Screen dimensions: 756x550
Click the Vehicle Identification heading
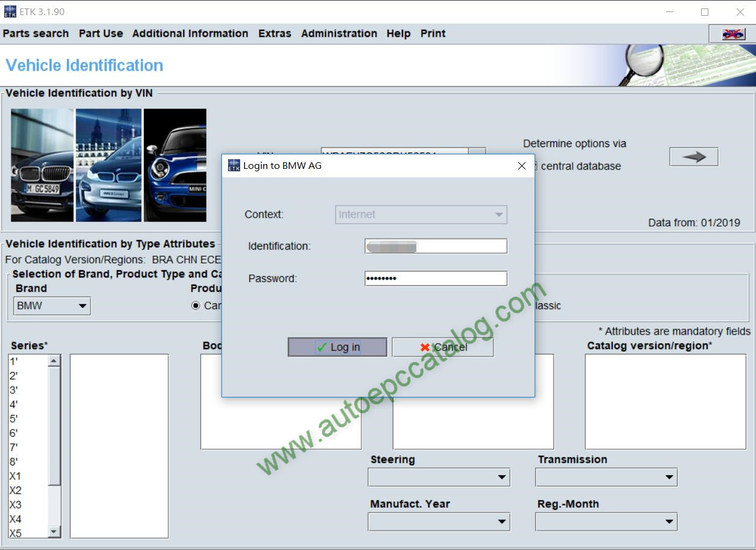tap(84, 65)
